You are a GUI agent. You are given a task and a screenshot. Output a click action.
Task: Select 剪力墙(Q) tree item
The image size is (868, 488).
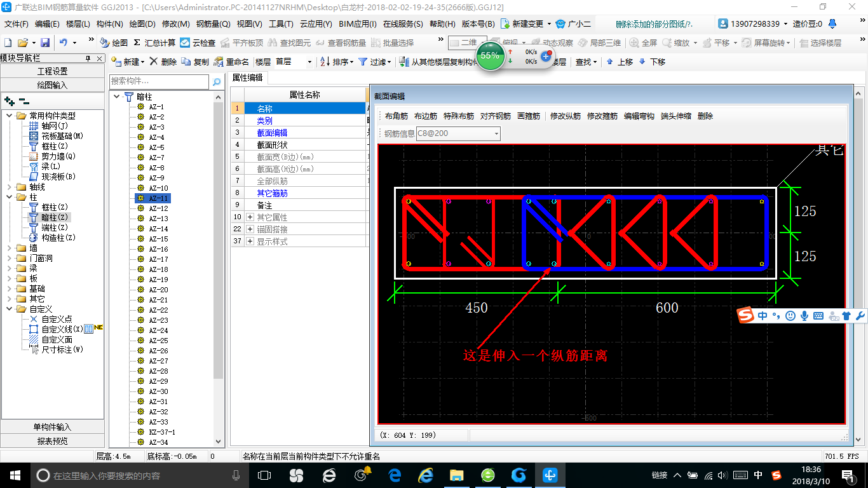[52, 156]
